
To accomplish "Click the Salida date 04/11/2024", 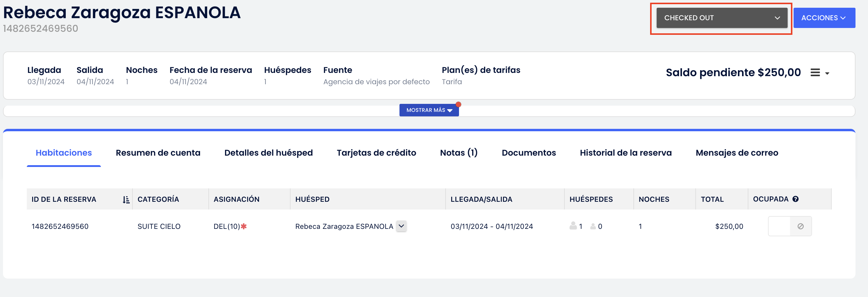I will [x=95, y=82].
